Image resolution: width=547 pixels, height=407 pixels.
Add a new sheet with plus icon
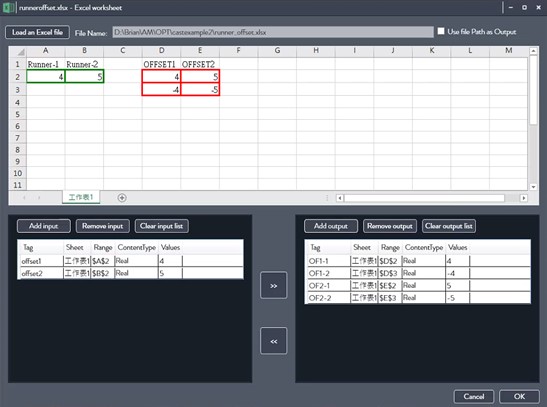[x=122, y=198]
